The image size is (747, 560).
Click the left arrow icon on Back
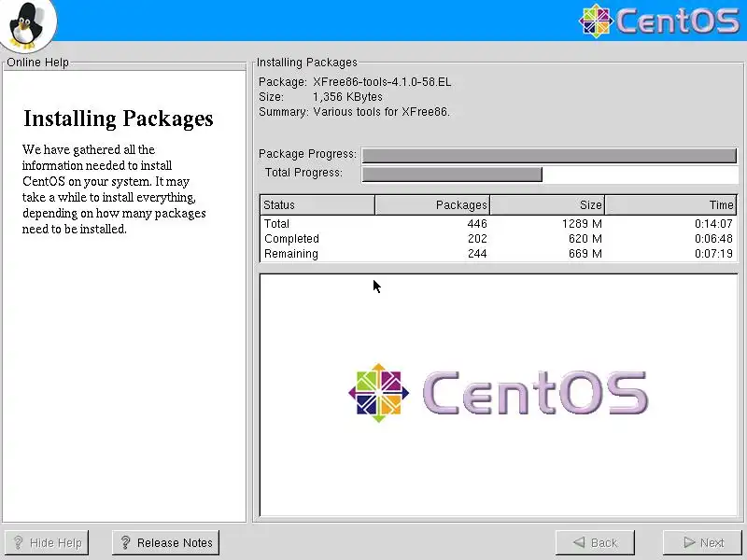(579, 542)
